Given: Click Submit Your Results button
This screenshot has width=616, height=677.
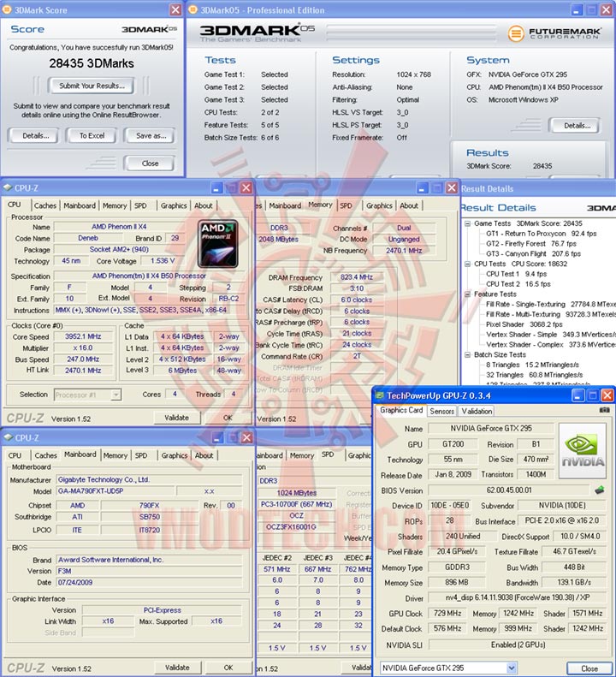Looking at the screenshot, I should coord(92,86).
